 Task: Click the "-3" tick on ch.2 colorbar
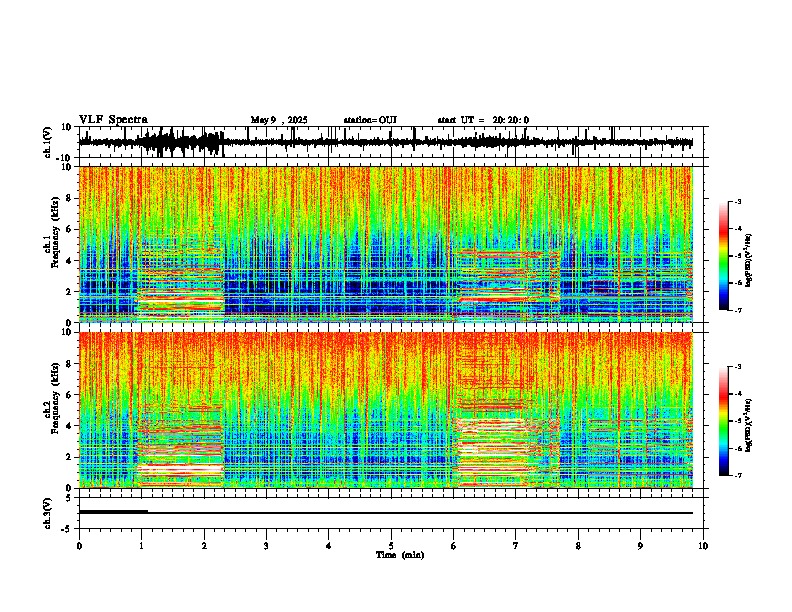pyautogui.click(x=738, y=367)
